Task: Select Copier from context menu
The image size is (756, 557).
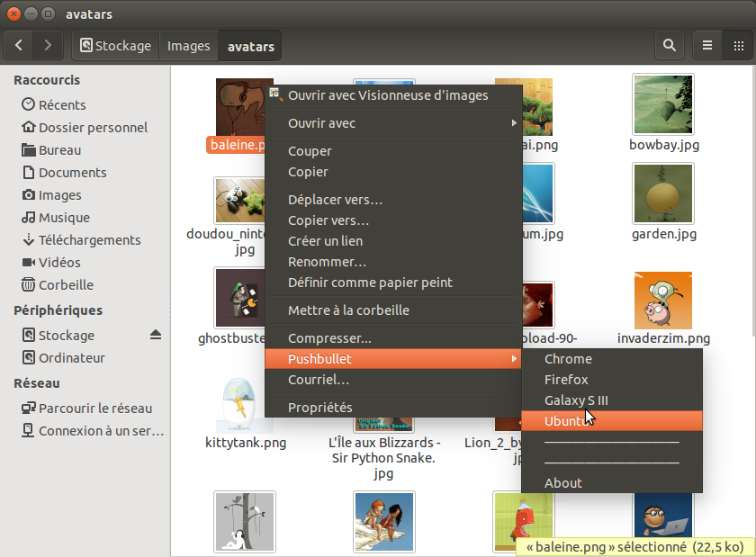Action: 393,172
